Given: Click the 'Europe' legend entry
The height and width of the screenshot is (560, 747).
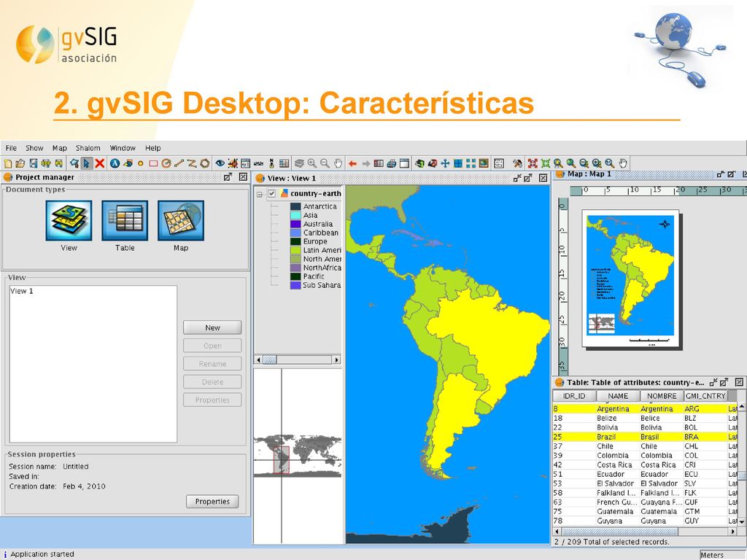Looking at the screenshot, I should [x=315, y=241].
